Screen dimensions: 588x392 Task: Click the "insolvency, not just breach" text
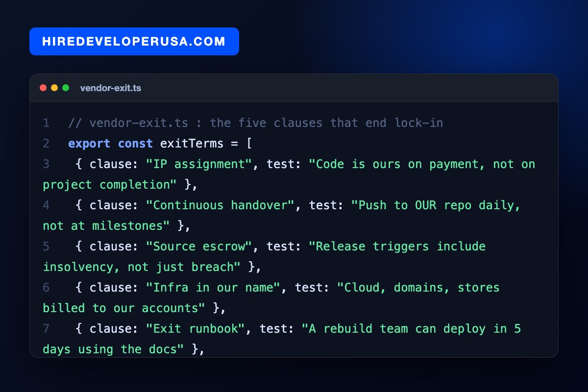(x=142, y=267)
